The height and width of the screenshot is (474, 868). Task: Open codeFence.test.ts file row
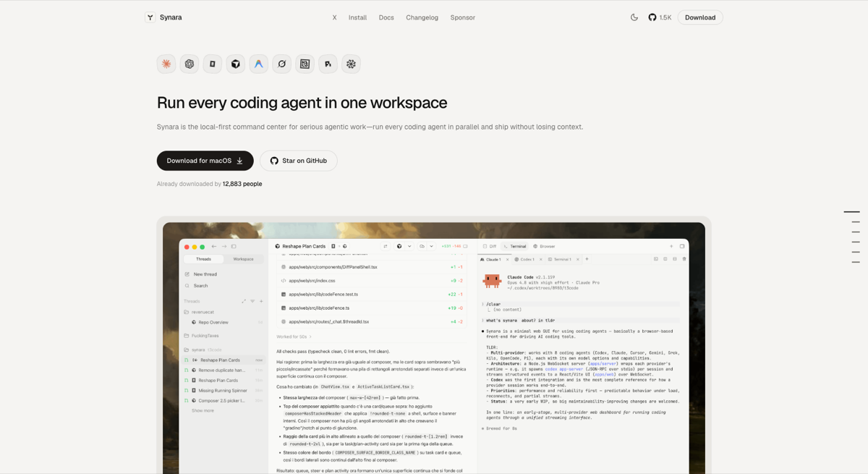[x=373, y=295]
